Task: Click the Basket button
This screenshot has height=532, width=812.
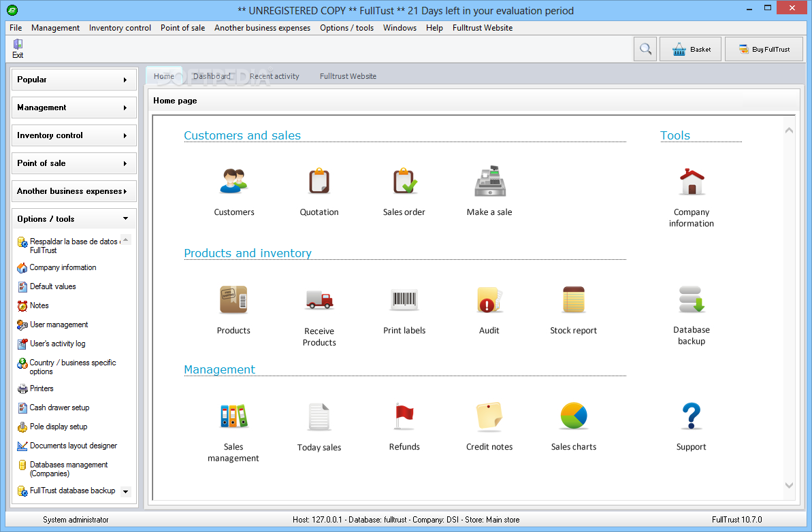Action: pos(690,49)
